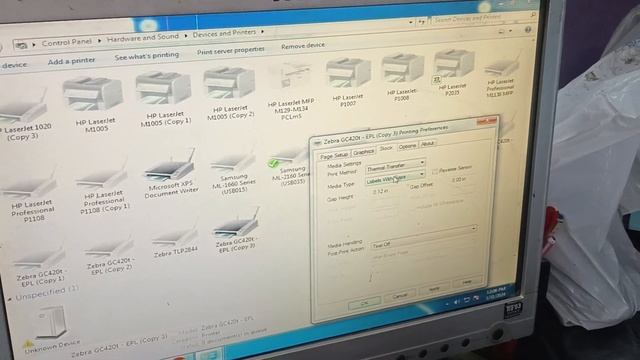Collapse the Unspecified (1) group
The width and height of the screenshot is (640, 360).
pos(10,299)
